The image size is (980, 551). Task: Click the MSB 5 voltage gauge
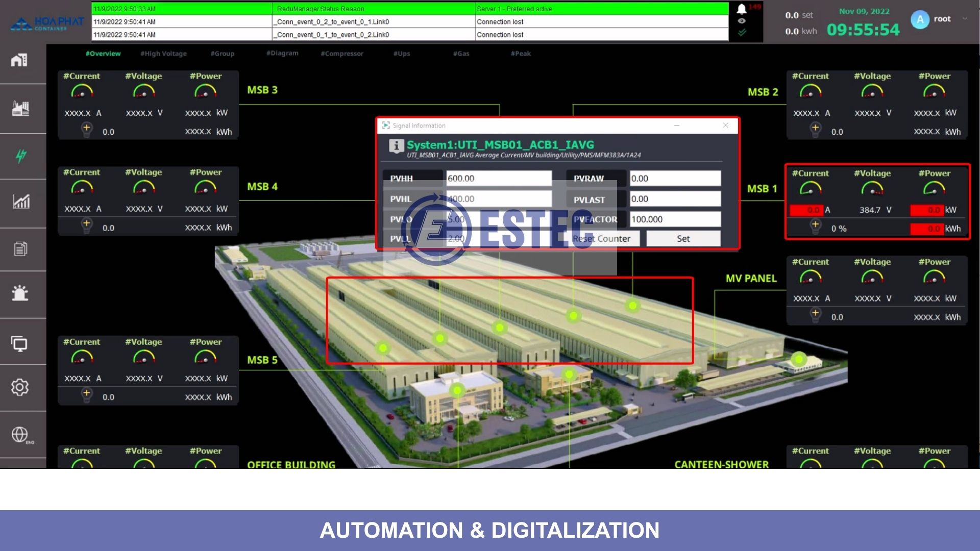pyautogui.click(x=144, y=357)
